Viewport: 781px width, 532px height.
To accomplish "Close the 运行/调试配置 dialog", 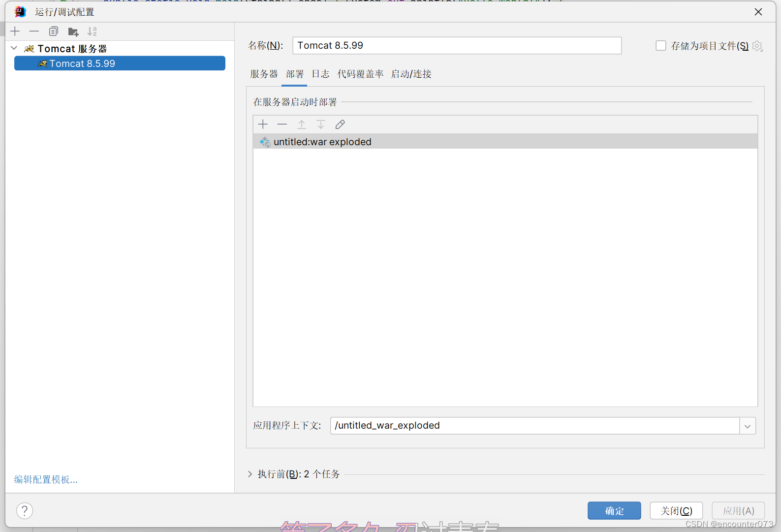I will point(758,12).
